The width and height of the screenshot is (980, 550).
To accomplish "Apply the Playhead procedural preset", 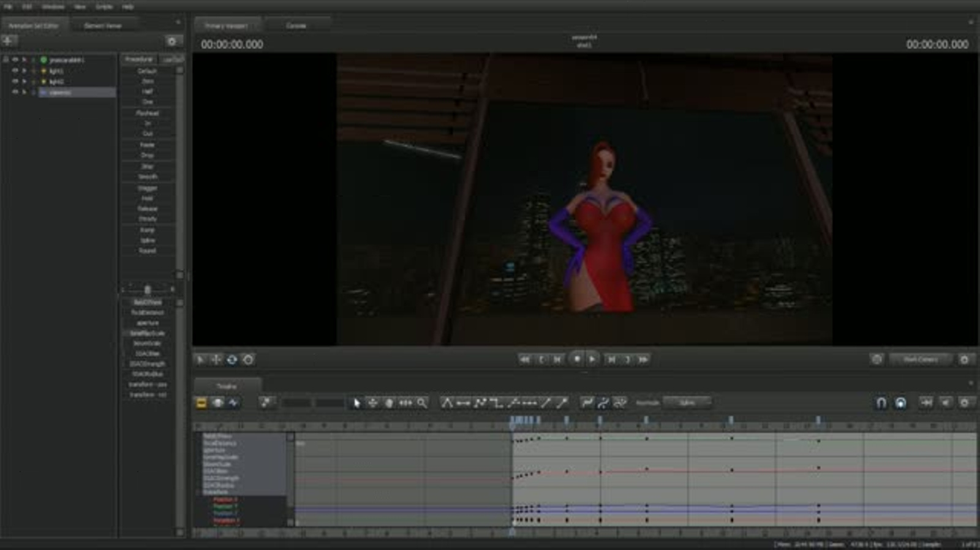I will click(x=147, y=113).
